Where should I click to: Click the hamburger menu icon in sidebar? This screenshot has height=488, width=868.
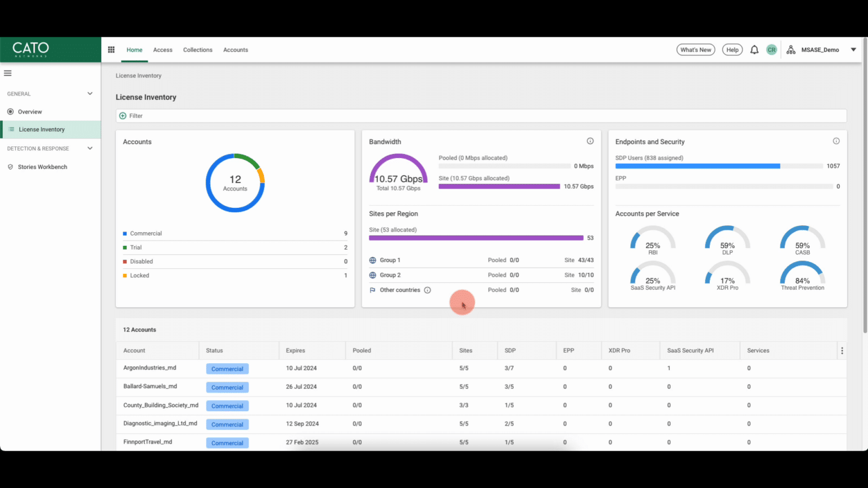pos(8,73)
